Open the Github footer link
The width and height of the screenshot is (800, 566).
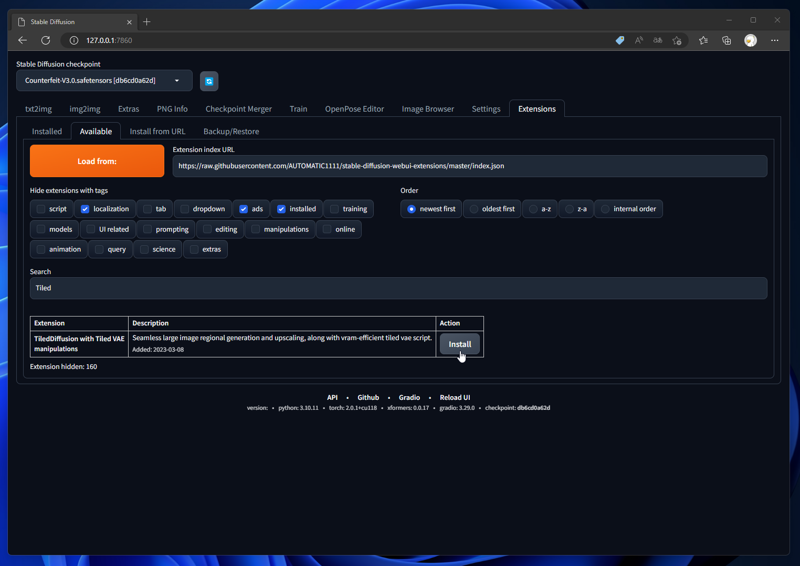click(368, 397)
